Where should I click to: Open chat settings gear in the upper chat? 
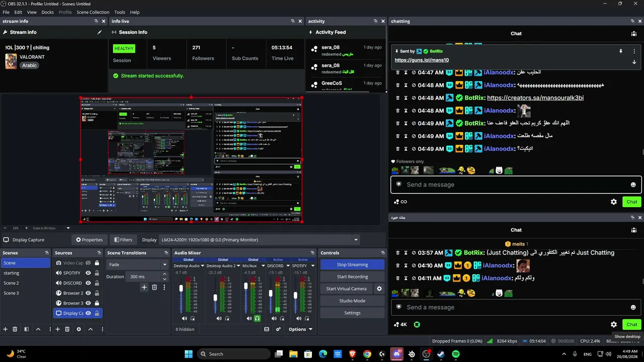coord(614,202)
